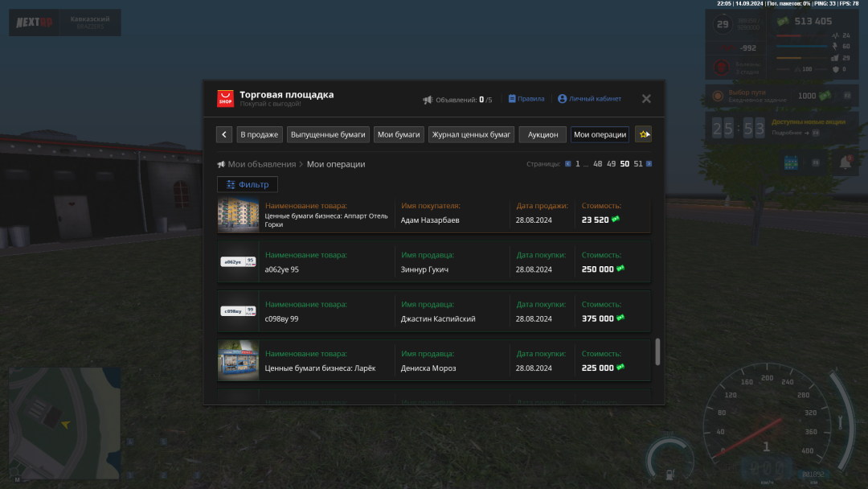Click previous page arrow in pagination
This screenshot has height=489, width=868.
tap(567, 164)
